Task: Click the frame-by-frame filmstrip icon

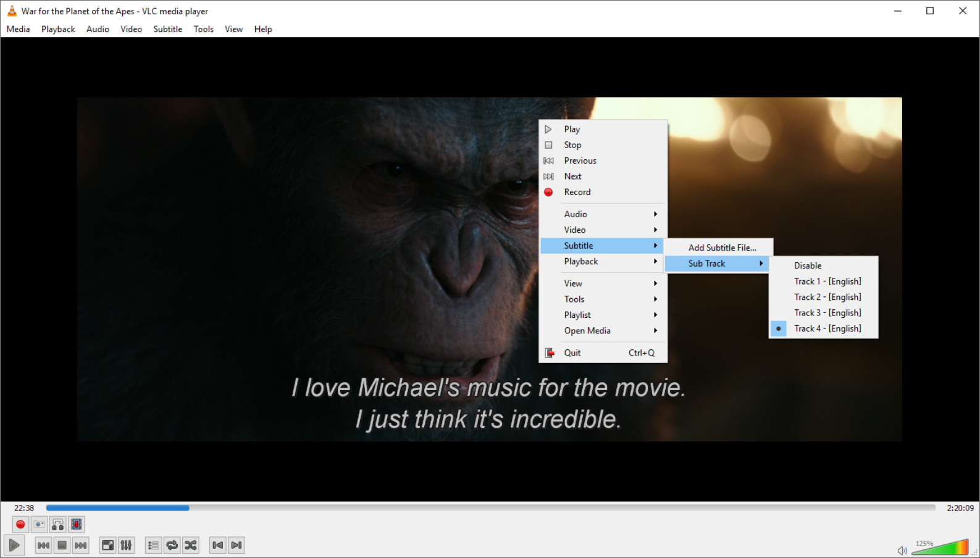Action: coord(77,525)
